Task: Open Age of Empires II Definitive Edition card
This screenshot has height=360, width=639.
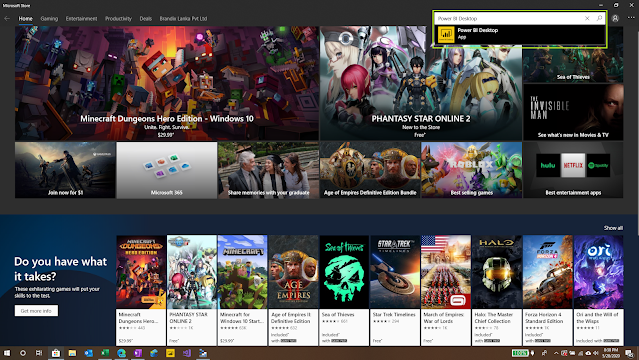Action: pyautogui.click(x=293, y=290)
